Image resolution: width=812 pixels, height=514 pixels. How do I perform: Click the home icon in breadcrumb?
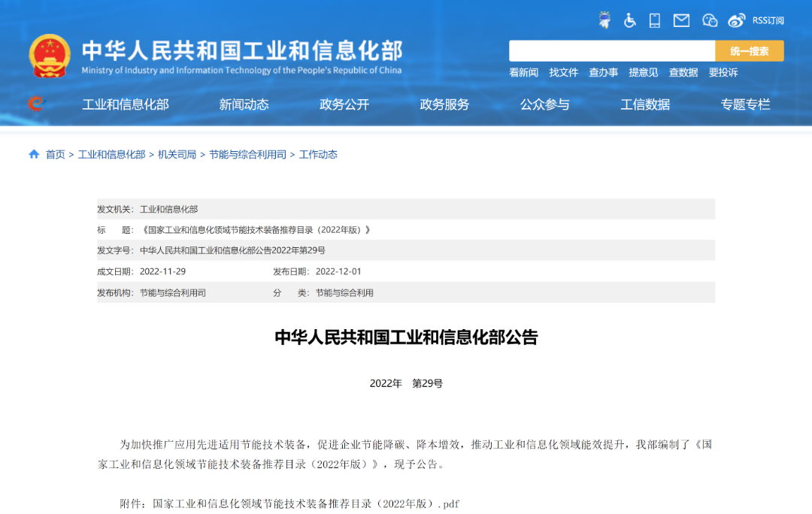point(34,154)
